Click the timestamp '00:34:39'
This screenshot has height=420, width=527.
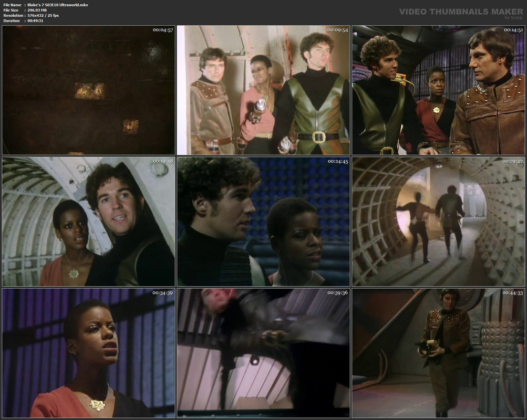click(x=163, y=293)
